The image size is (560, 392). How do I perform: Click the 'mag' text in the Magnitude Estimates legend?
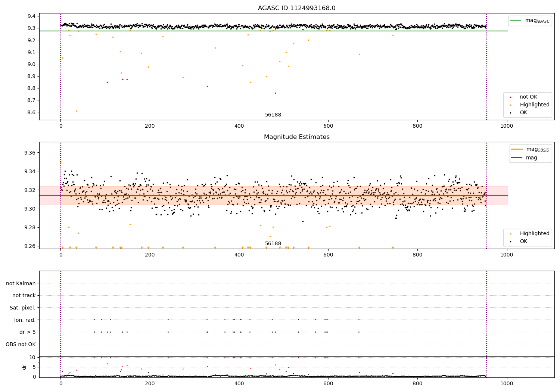(532, 158)
